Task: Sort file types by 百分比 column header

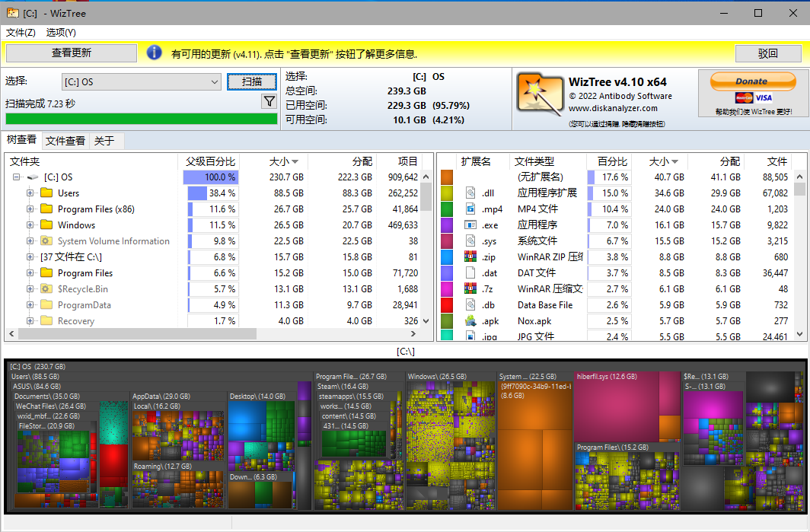Action: (x=610, y=161)
